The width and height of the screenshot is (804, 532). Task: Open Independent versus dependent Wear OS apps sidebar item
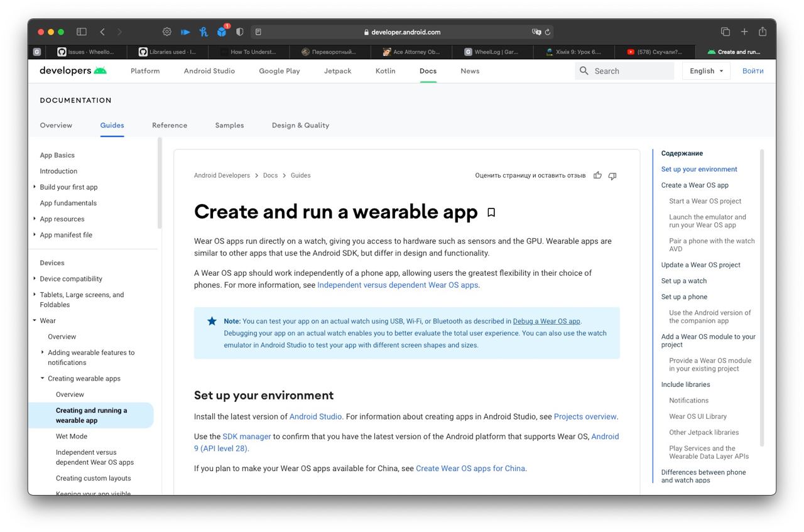point(95,457)
